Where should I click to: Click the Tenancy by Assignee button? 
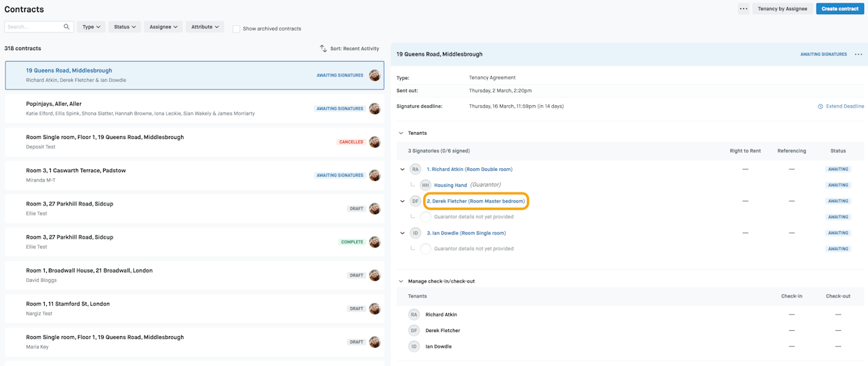(x=782, y=9)
